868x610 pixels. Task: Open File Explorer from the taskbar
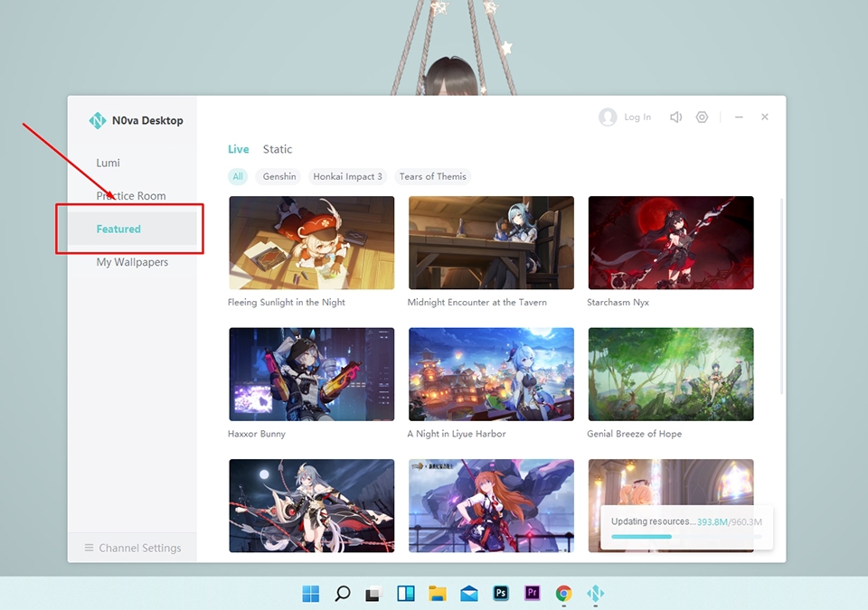[438, 594]
